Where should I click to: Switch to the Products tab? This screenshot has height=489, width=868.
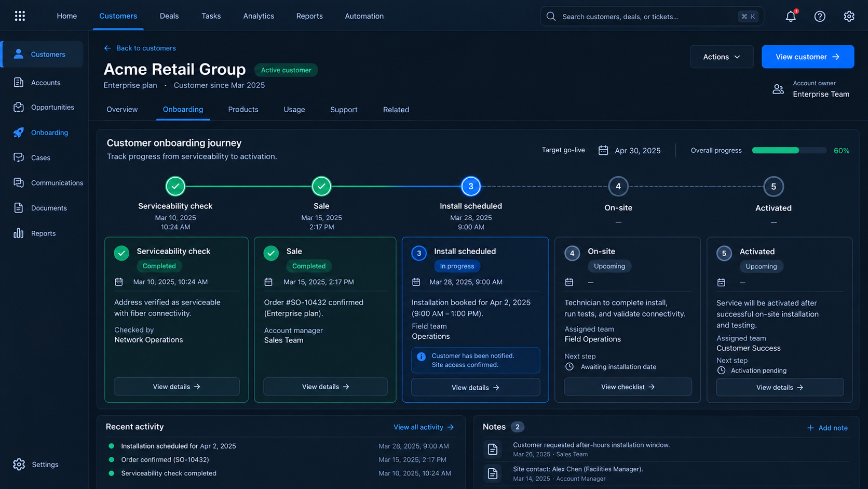[x=243, y=110]
